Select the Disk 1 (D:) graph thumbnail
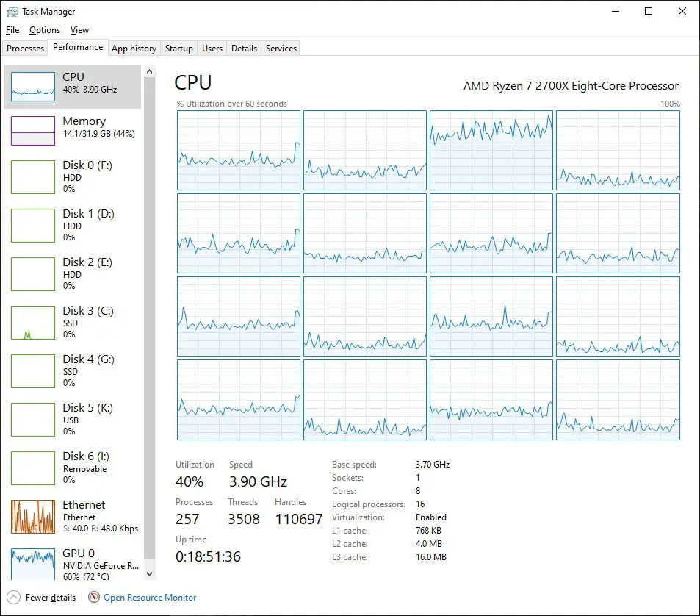The image size is (700, 616). point(33,226)
